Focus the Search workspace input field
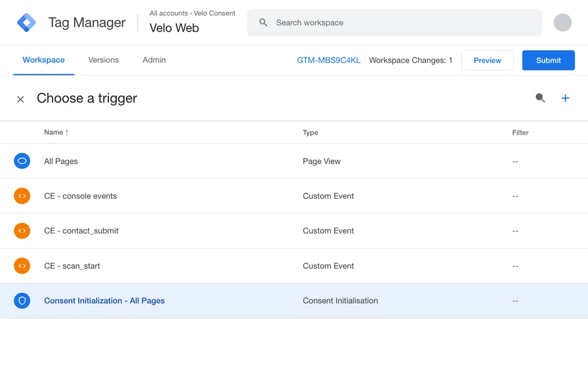The height and width of the screenshot is (368, 588). [394, 23]
